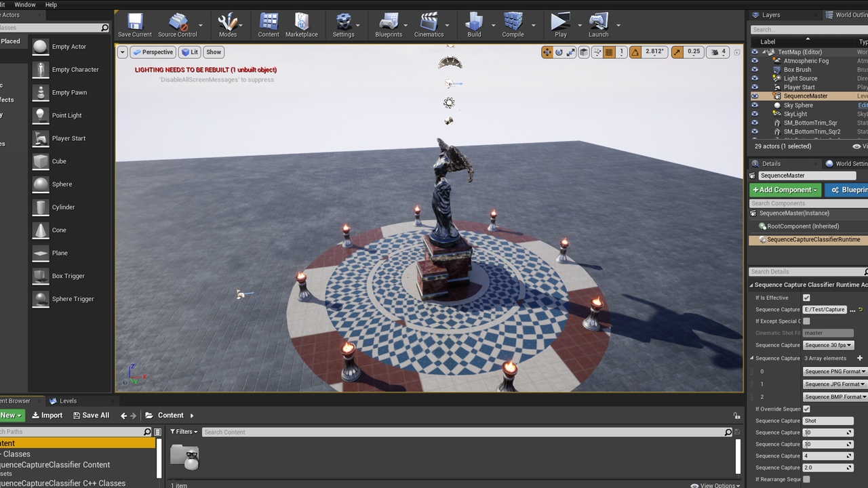
Task: Select the translate gizmo mode
Action: 547,52
